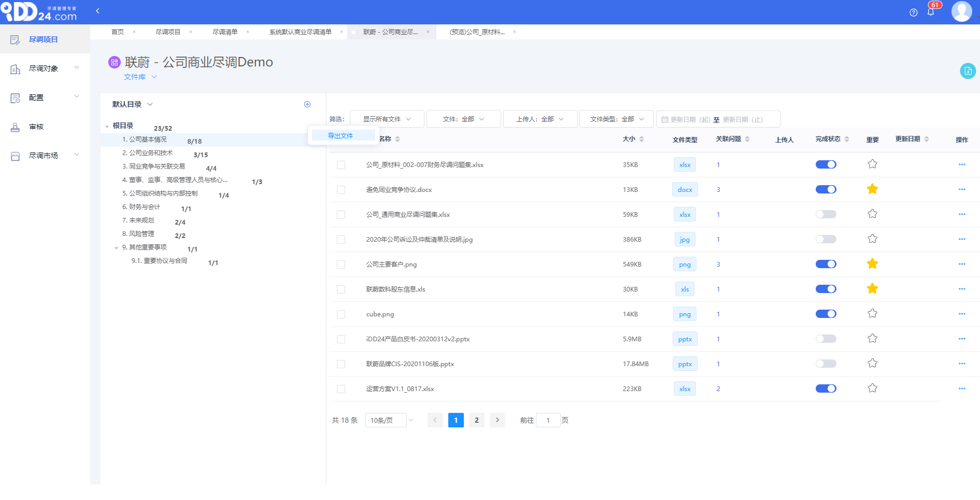The width and height of the screenshot is (980, 500).
Task: Open more actions for 公司主要客户.png
Action: 962,264
